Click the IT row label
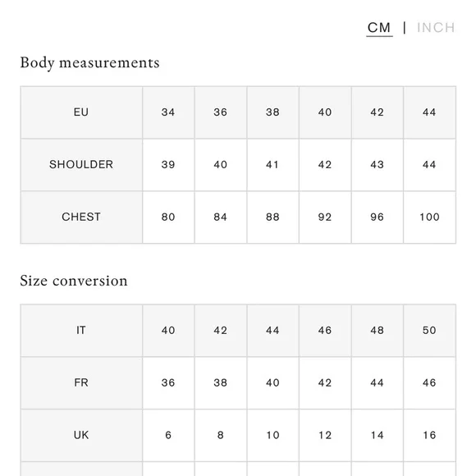The width and height of the screenshot is (476, 476). tap(81, 330)
